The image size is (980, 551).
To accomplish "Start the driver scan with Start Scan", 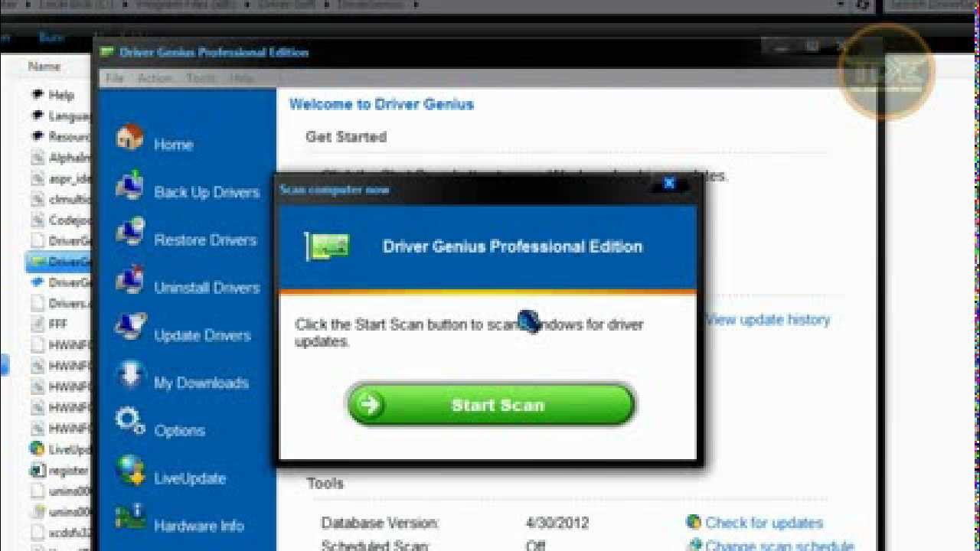I will point(491,404).
